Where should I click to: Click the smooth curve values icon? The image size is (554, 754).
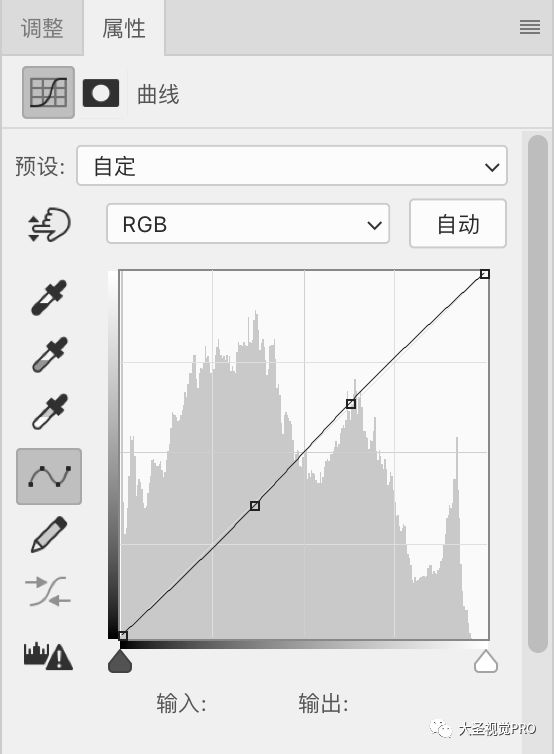point(48,592)
